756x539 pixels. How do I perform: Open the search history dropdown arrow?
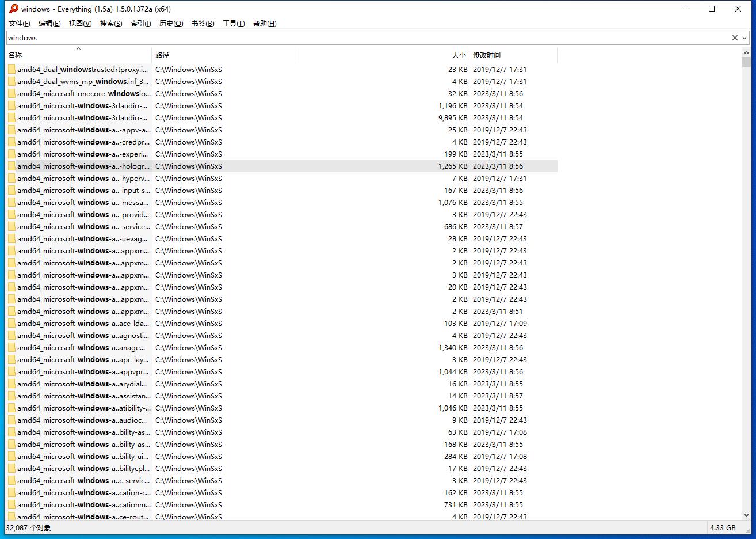[x=745, y=38]
